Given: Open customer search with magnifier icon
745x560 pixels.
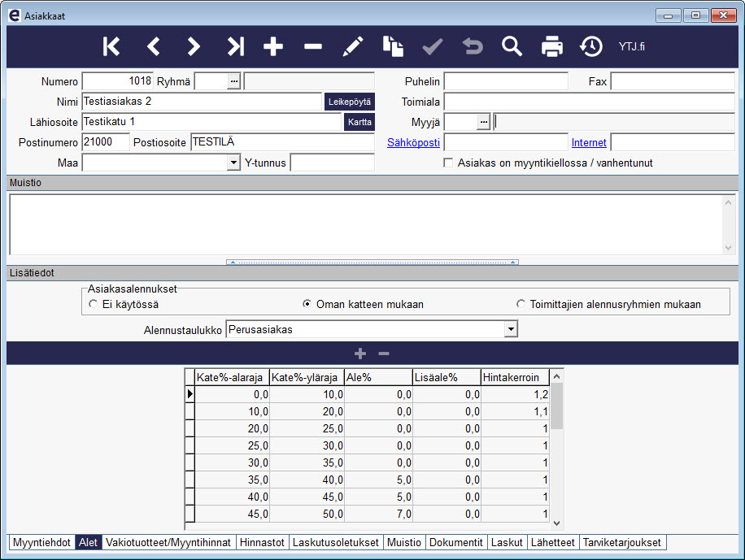Looking at the screenshot, I should click(x=512, y=46).
